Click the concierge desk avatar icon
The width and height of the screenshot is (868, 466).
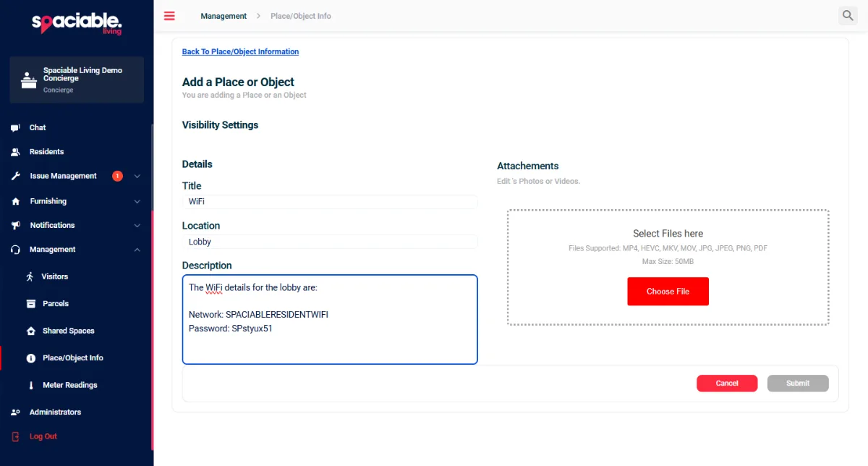[x=28, y=80]
